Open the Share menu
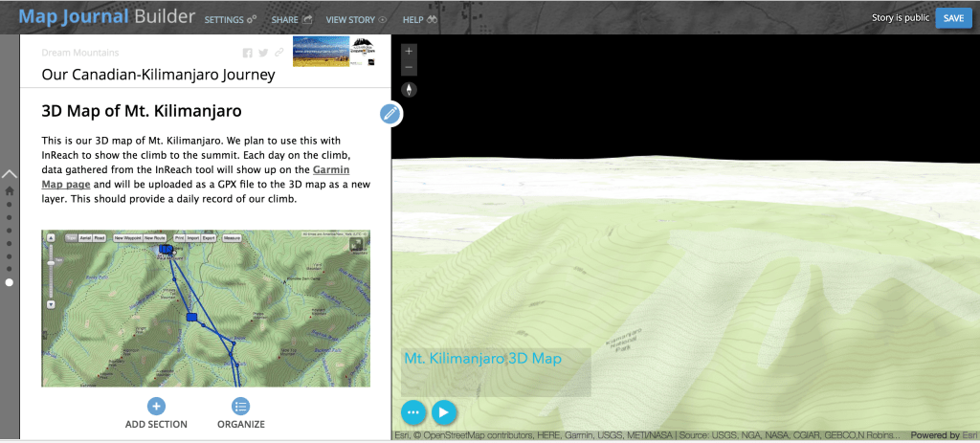Screen dimensions: 980x443 291,19
